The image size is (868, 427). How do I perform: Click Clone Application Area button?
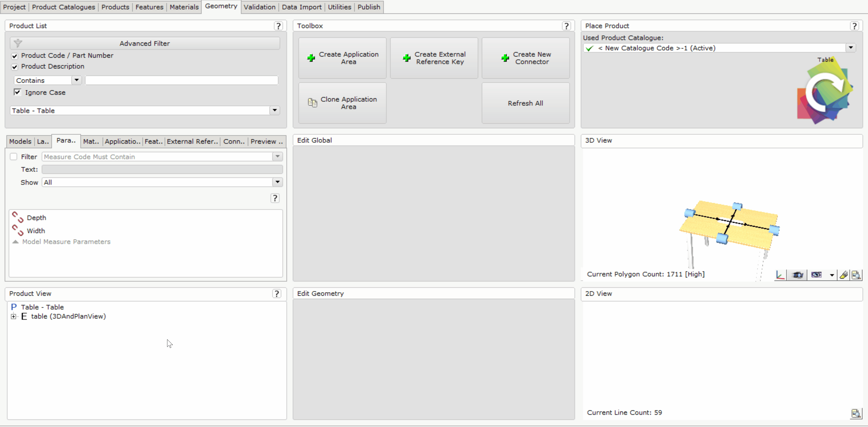[342, 103]
